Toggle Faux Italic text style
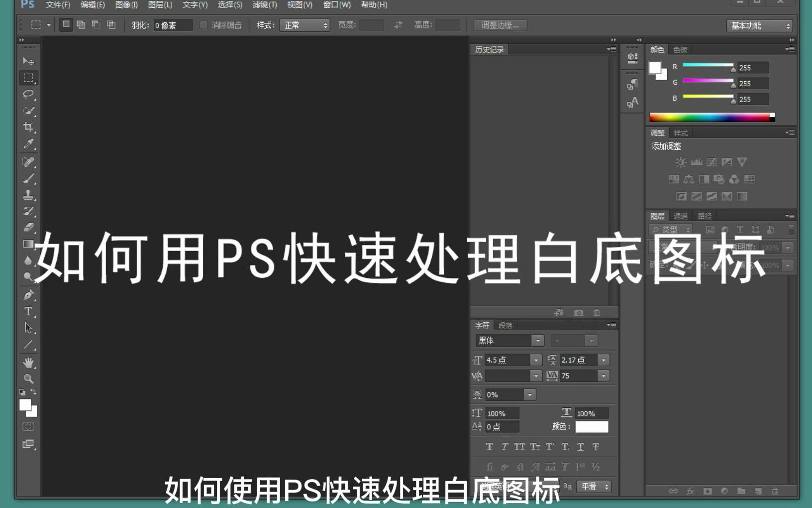812x508 pixels. click(505, 447)
